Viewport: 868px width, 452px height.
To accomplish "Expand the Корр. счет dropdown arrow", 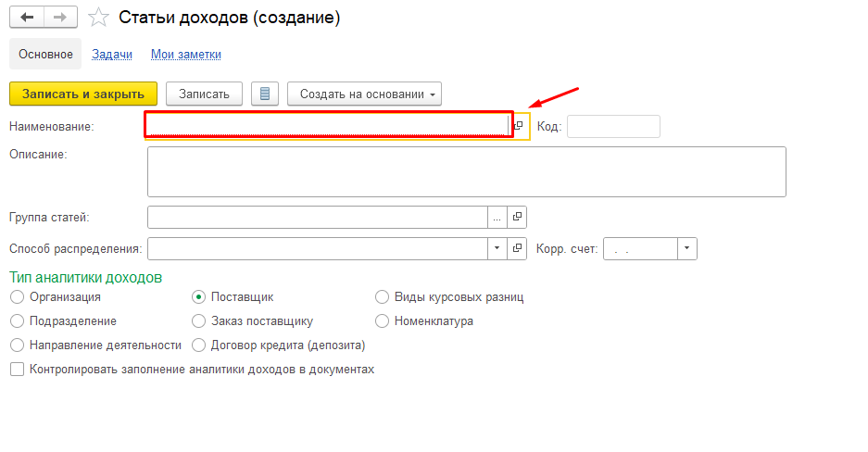I will (687, 248).
